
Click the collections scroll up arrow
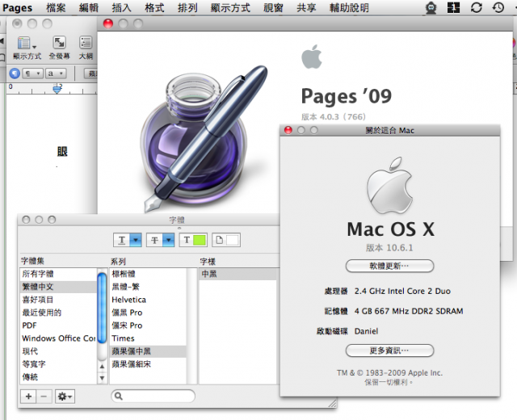pos(103,366)
